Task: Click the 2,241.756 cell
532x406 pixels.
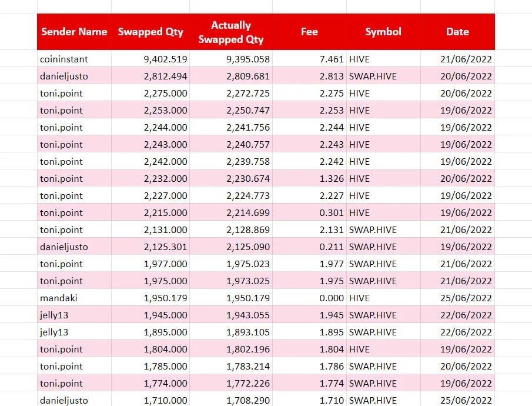Action: click(x=230, y=127)
